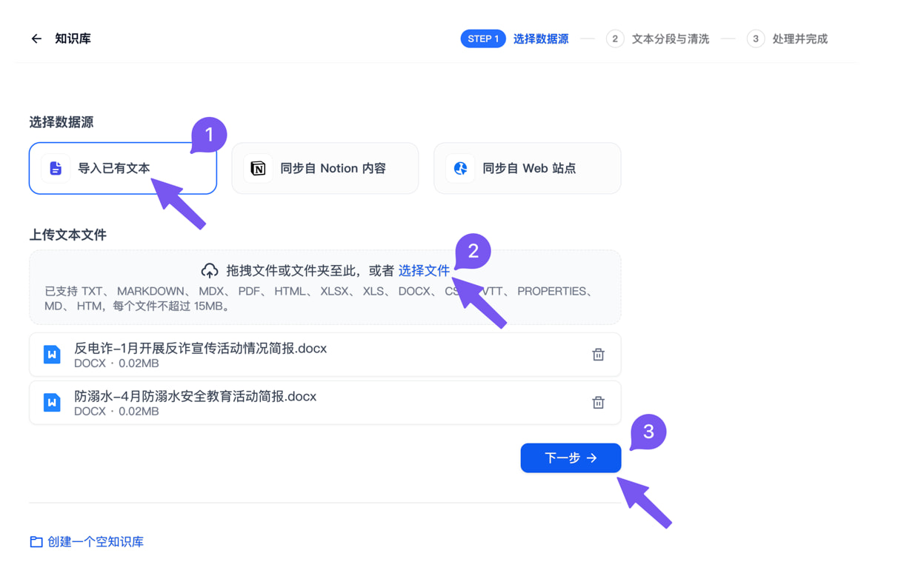Click the DOCX · 0.02MB text under 反电诈 file

(116, 364)
